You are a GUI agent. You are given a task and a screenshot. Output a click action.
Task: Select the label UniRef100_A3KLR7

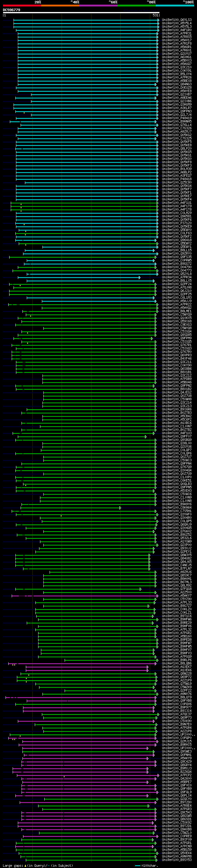[176, 108]
